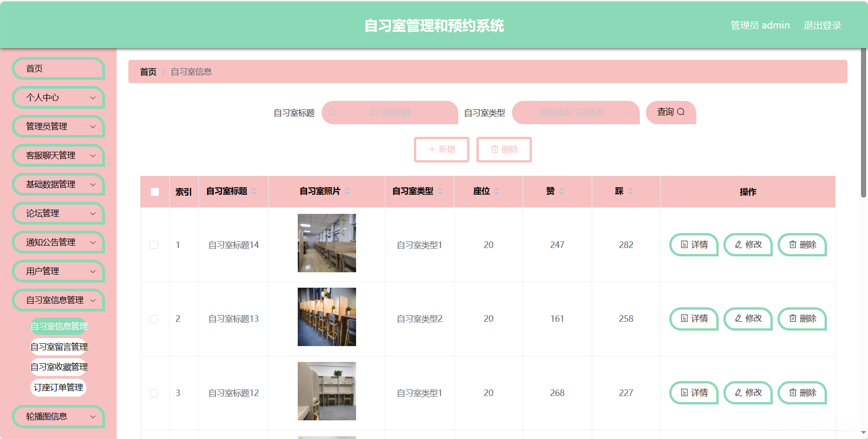Expand the 个人中心 sidebar menu
868x439 pixels.
[x=58, y=98]
